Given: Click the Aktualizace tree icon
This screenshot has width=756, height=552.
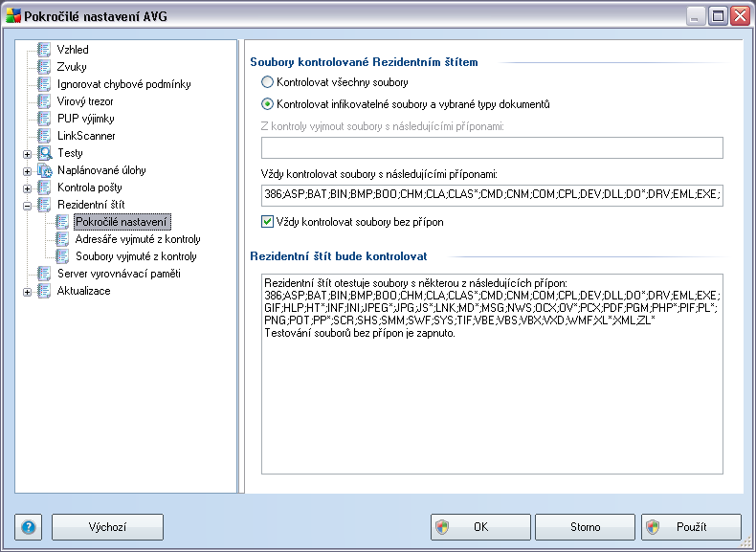Looking at the screenshot, I should tap(44, 291).
